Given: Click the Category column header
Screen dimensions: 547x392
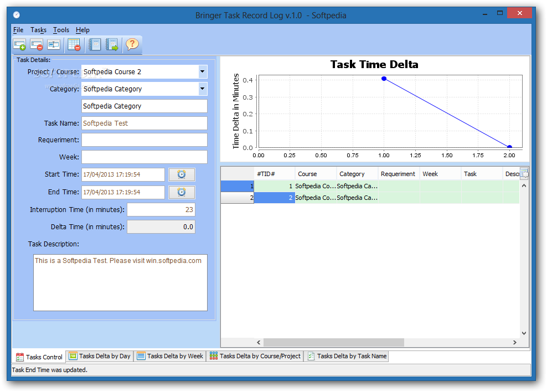Looking at the screenshot, I should (x=357, y=174).
